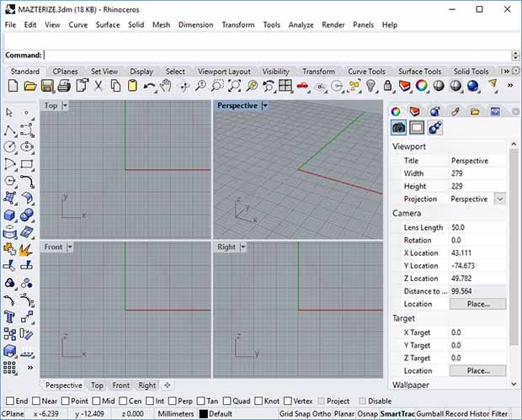
Task: Click the four-viewport layout icon
Action: (285, 86)
